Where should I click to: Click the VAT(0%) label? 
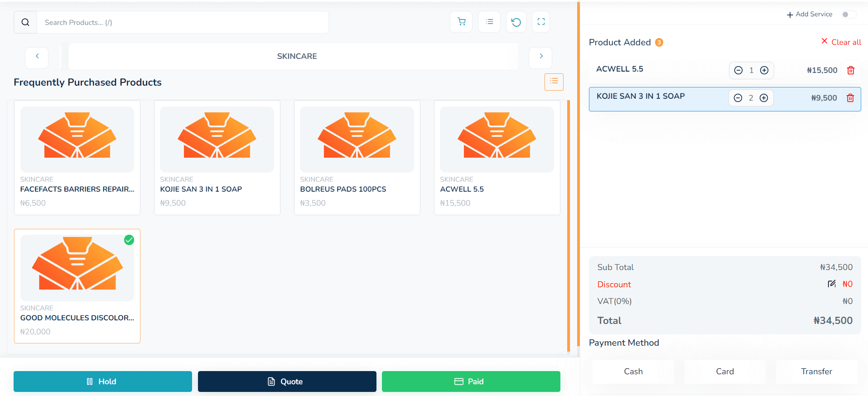pyautogui.click(x=614, y=301)
